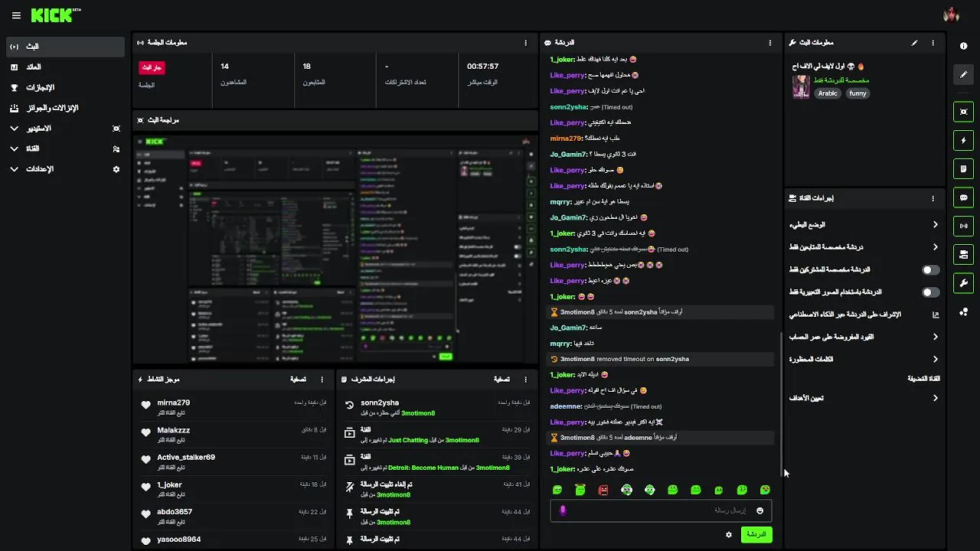Open set goals (تعيين الأهداف) chevron
The image size is (980, 551).
935,398
